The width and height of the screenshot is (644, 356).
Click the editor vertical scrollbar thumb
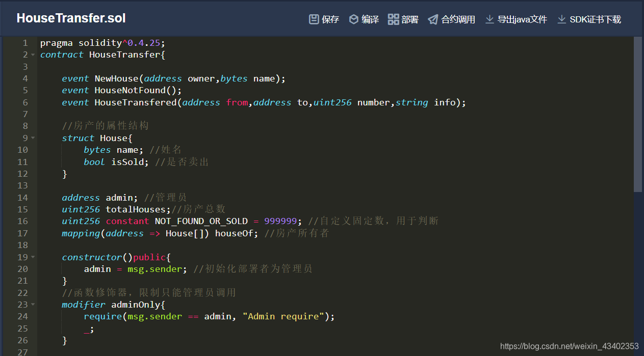click(x=638, y=114)
